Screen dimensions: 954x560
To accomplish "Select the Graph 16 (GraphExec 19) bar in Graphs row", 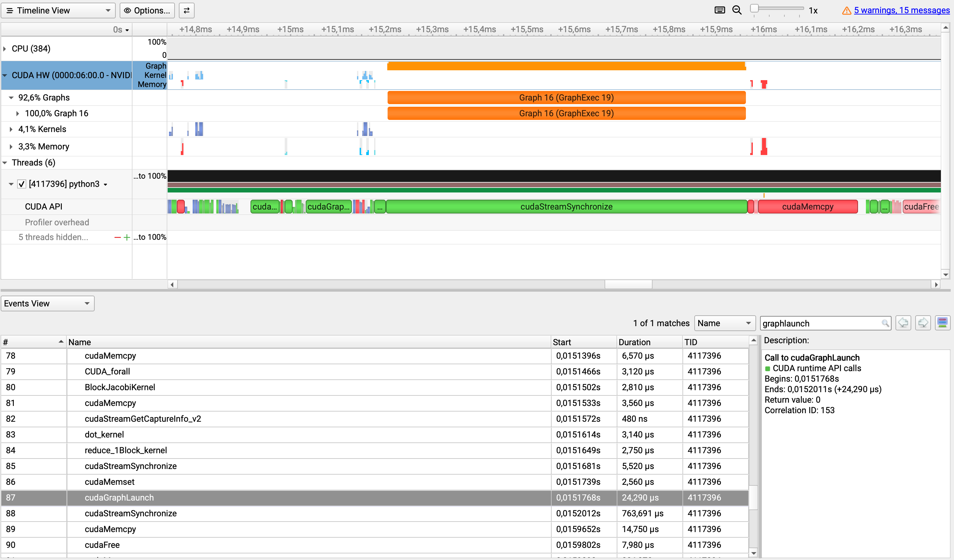I will pyautogui.click(x=566, y=98).
